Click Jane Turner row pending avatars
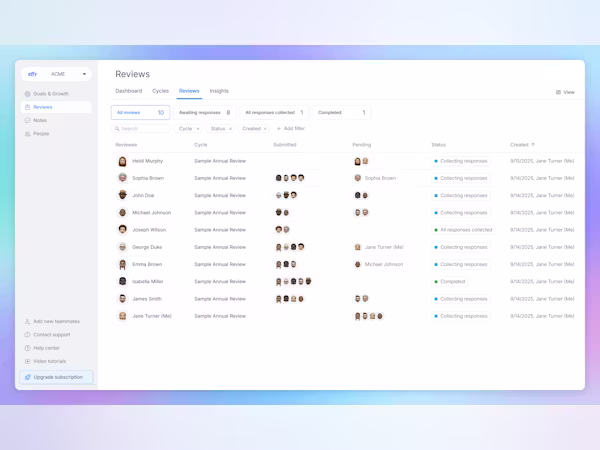Screen dimensions: 600x450 [x=368, y=316]
